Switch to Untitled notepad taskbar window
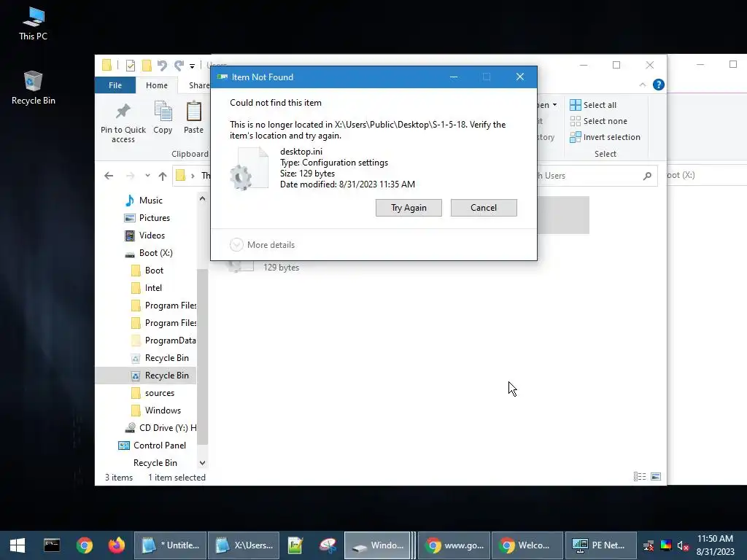 (171, 545)
